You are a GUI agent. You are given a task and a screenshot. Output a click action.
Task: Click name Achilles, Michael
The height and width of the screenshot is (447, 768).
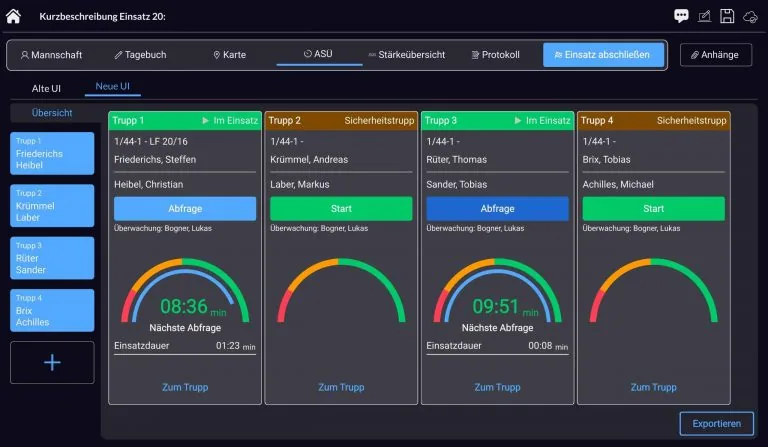click(618, 185)
